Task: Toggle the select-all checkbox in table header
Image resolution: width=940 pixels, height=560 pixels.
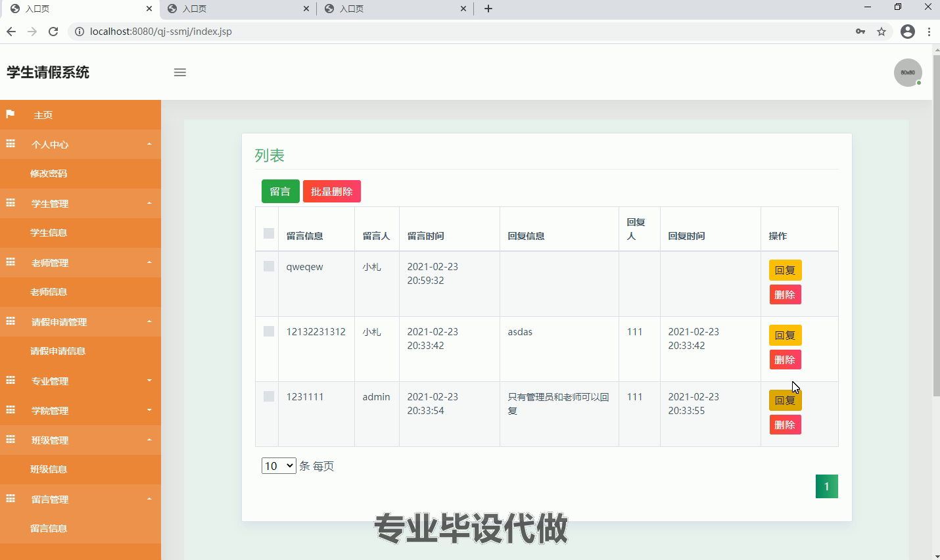Action: [x=268, y=233]
